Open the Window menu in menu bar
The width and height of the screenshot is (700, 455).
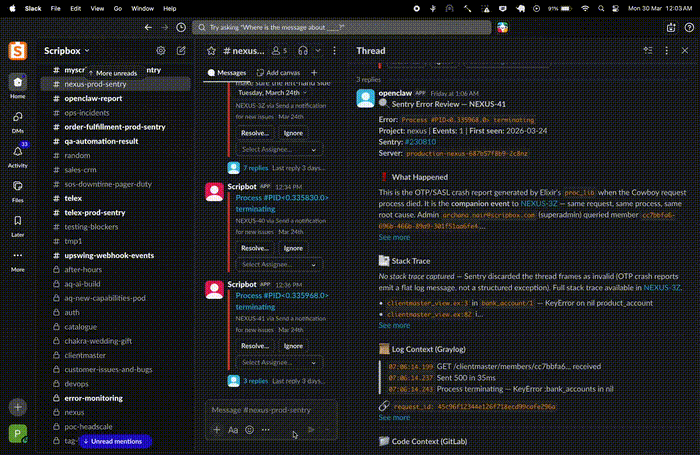click(x=142, y=8)
